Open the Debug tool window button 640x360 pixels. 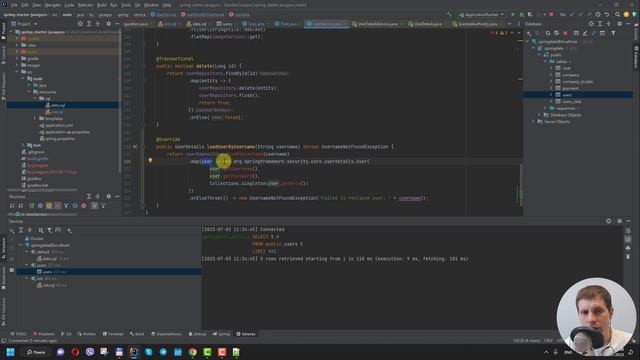(x=197, y=334)
